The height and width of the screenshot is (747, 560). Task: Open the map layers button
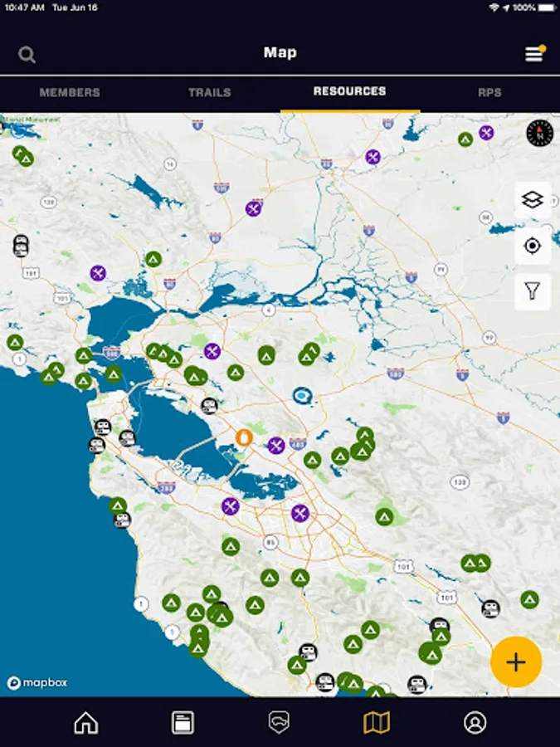(x=533, y=199)
